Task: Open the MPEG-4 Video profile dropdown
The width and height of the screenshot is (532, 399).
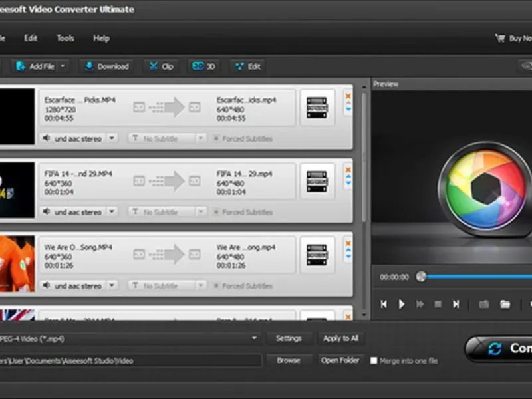Action: pos(254,338)
